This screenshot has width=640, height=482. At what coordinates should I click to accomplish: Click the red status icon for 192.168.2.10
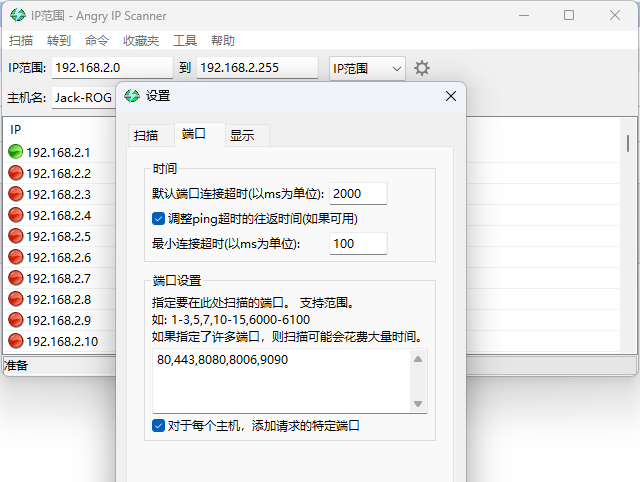pos(15,341)
